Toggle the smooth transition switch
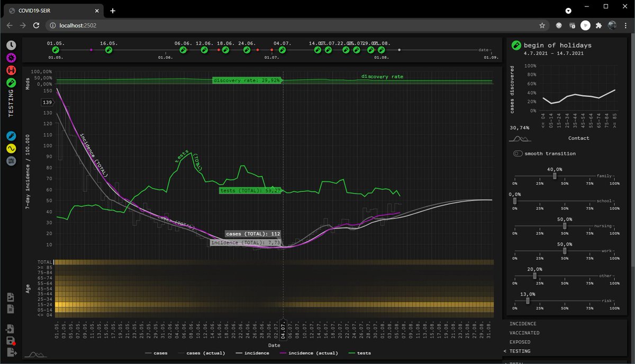Screen dimensions: 635x364 518,153
